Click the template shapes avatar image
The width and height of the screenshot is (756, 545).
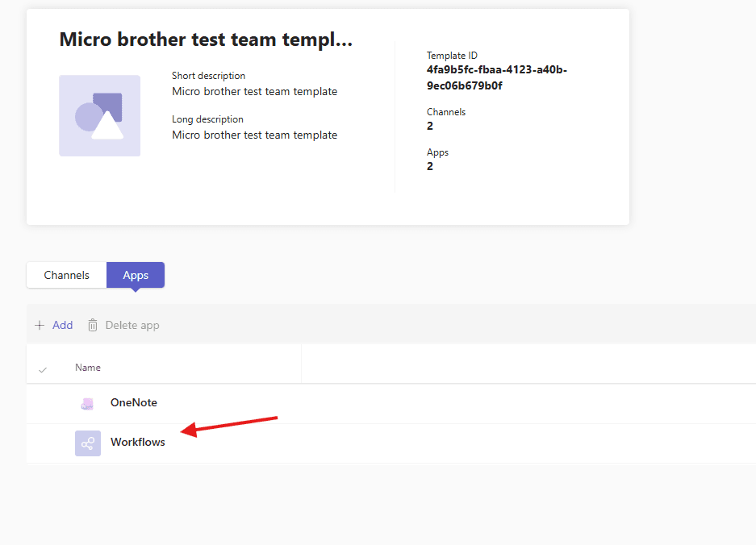tap(99, 116)
